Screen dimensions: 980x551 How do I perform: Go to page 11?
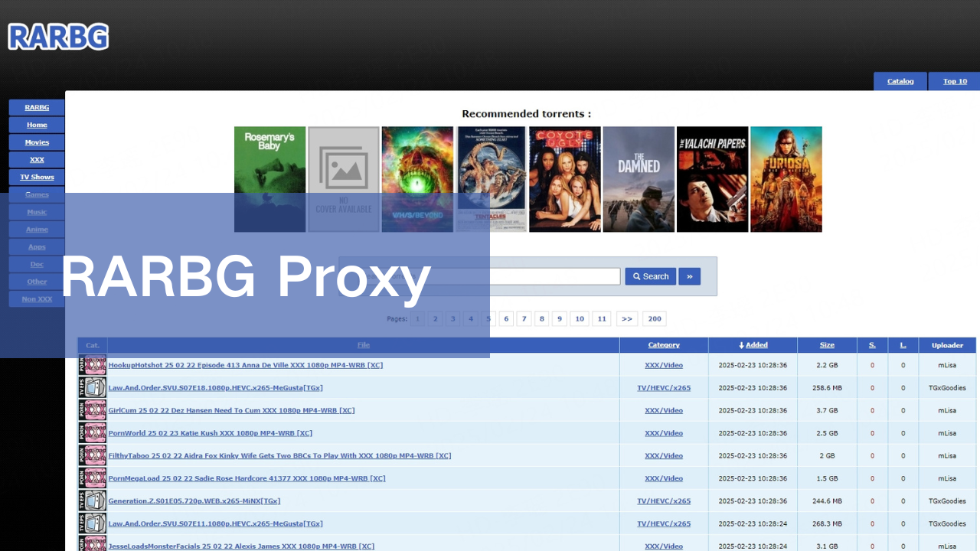click(x=602, y=318)
